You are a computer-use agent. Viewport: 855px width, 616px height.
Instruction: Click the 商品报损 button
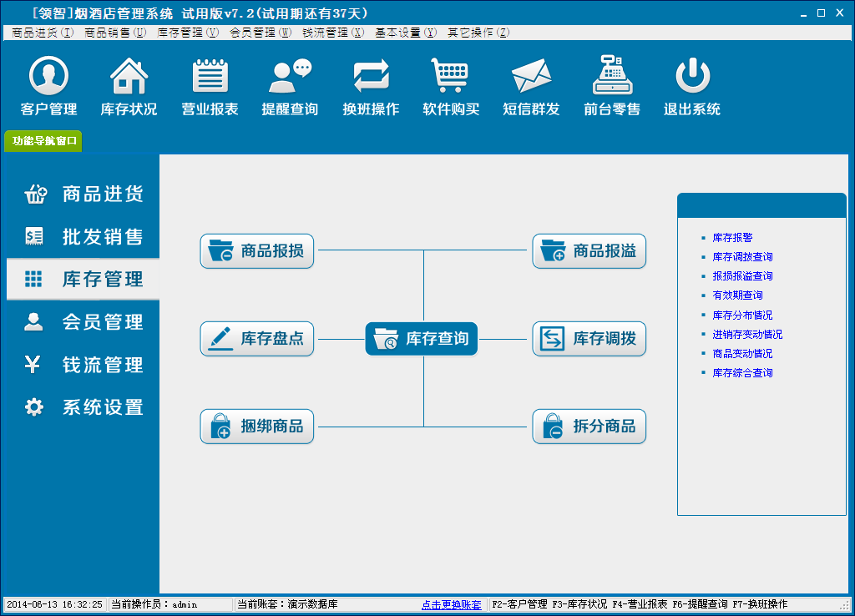point(257,250)
